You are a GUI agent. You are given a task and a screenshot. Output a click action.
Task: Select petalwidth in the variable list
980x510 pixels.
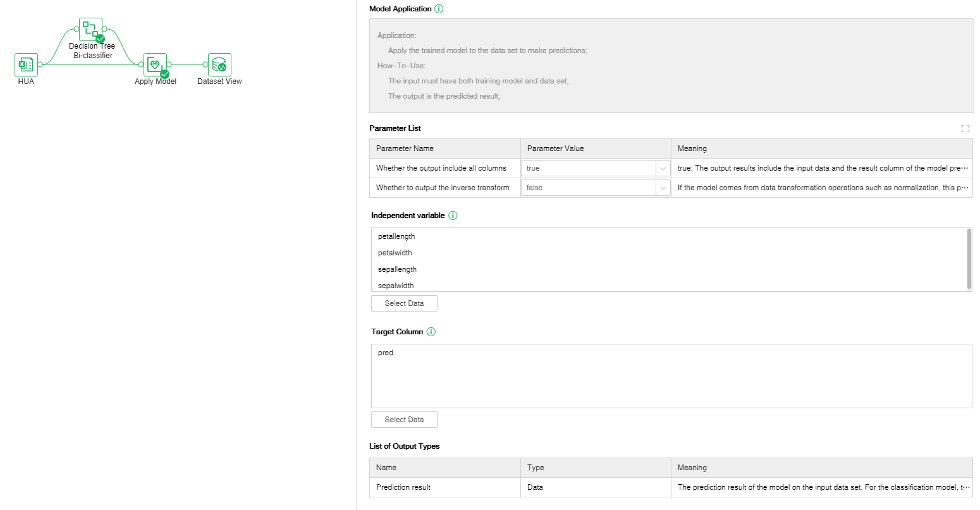coord(395,253)
